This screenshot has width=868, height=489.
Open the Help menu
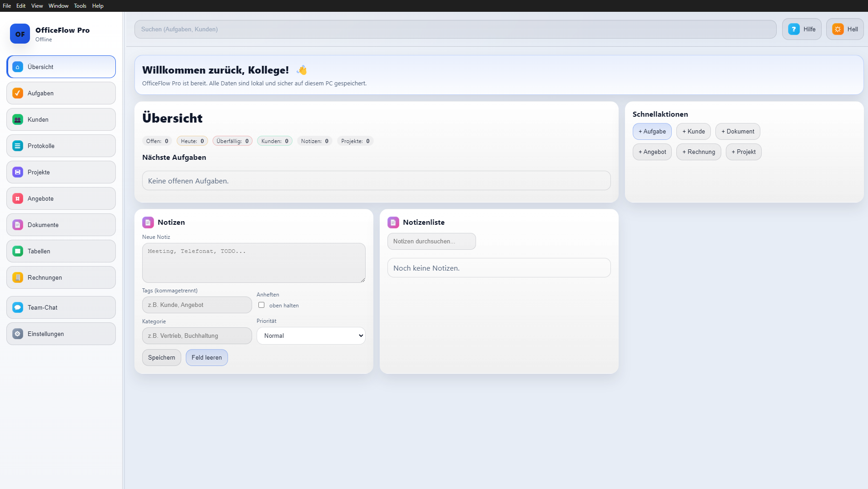coord(98,6)
